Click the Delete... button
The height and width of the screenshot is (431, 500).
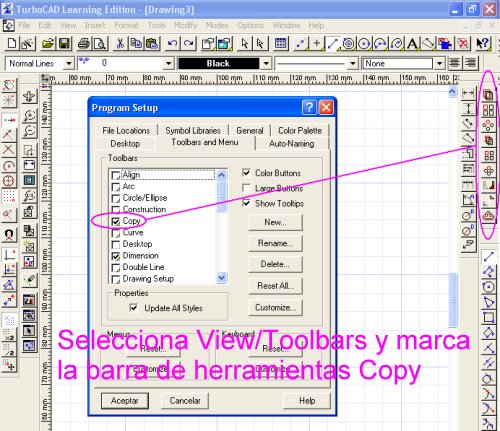tap(275, 264)
